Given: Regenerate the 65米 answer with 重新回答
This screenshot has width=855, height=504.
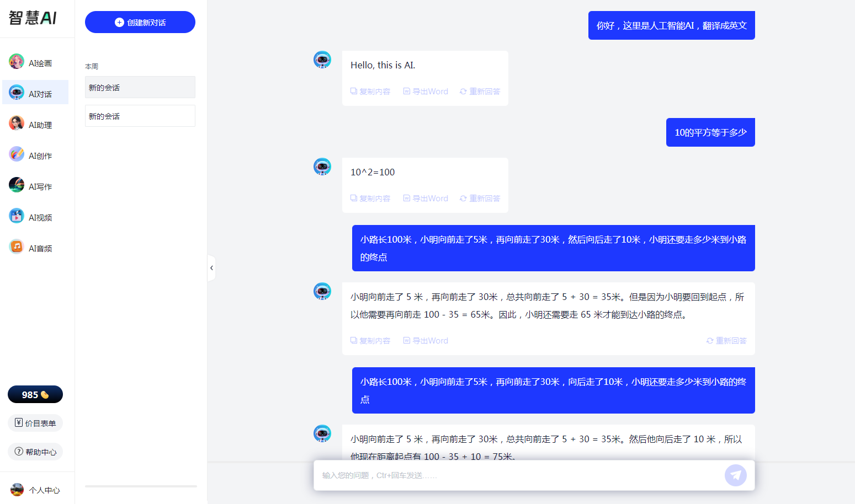Looking at the screenshot, I should pos(726,340).
